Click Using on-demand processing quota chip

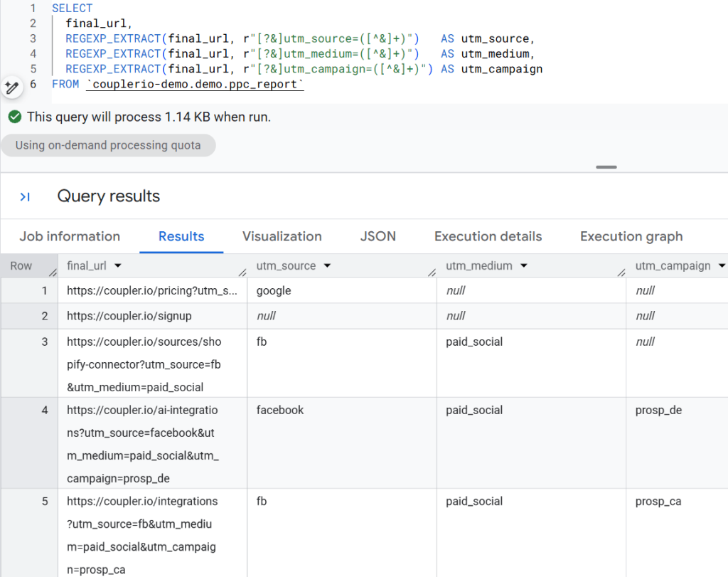point(108,145)
